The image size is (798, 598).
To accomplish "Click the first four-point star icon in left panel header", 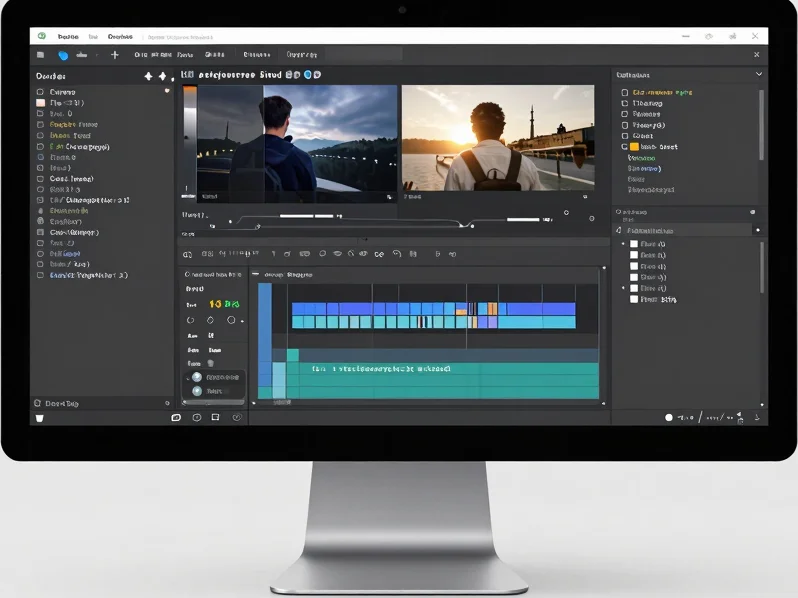I will click(148, 76).
